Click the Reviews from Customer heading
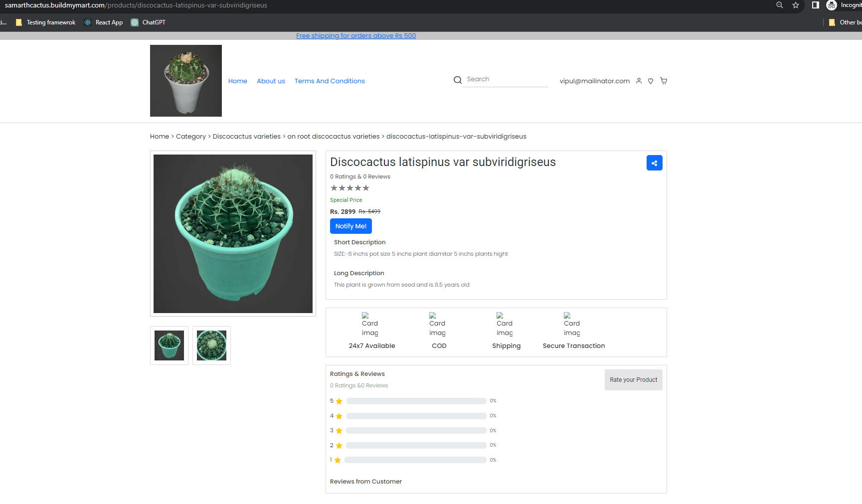 point(366,482)
